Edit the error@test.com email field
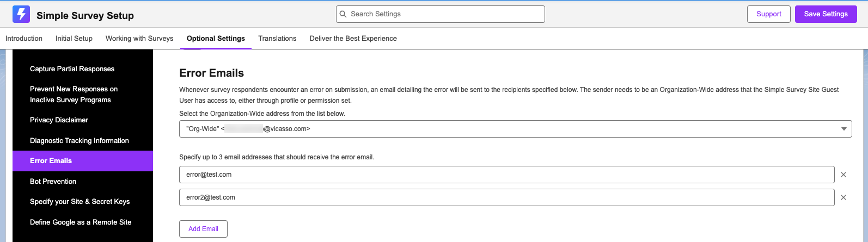Viewport: 868px width, 242px height. (506, 175)
